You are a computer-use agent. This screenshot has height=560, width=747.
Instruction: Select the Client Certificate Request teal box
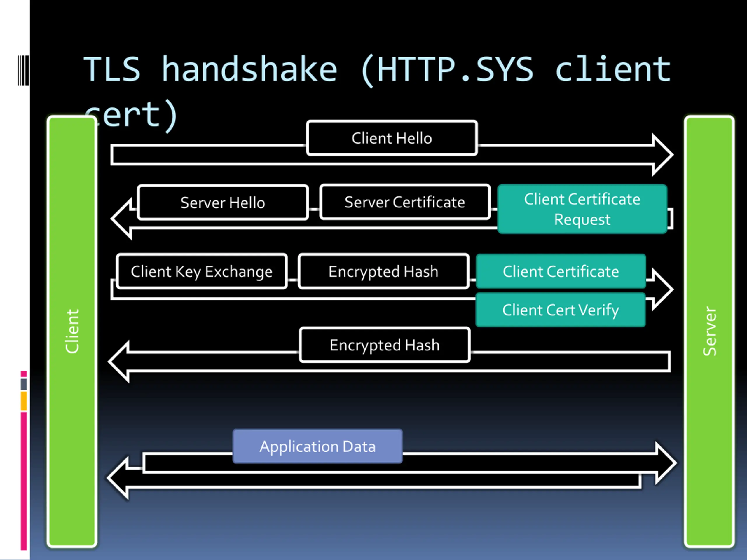582,209
